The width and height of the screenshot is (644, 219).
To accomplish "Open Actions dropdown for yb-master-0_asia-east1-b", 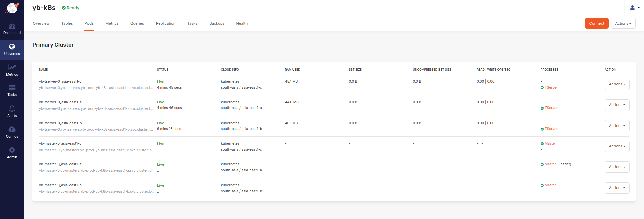I will (617, 188).
